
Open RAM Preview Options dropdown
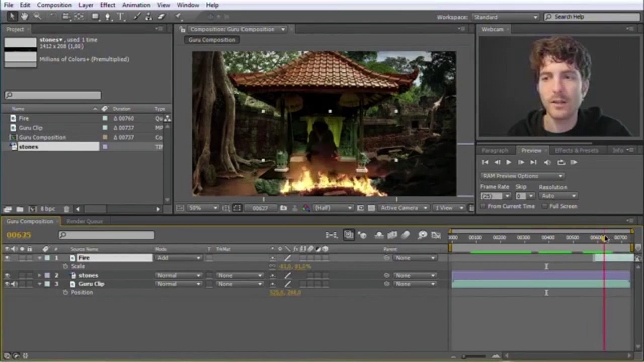tap(522, 176)
